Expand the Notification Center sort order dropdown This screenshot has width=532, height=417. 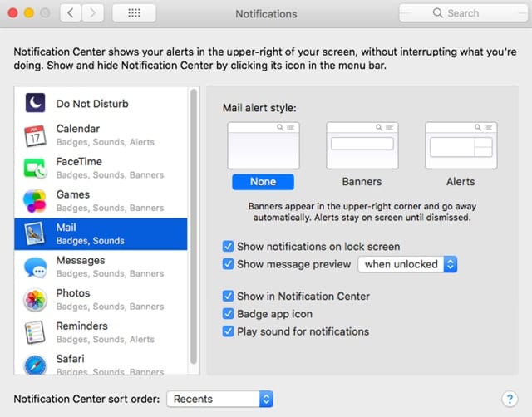(220, 399)
